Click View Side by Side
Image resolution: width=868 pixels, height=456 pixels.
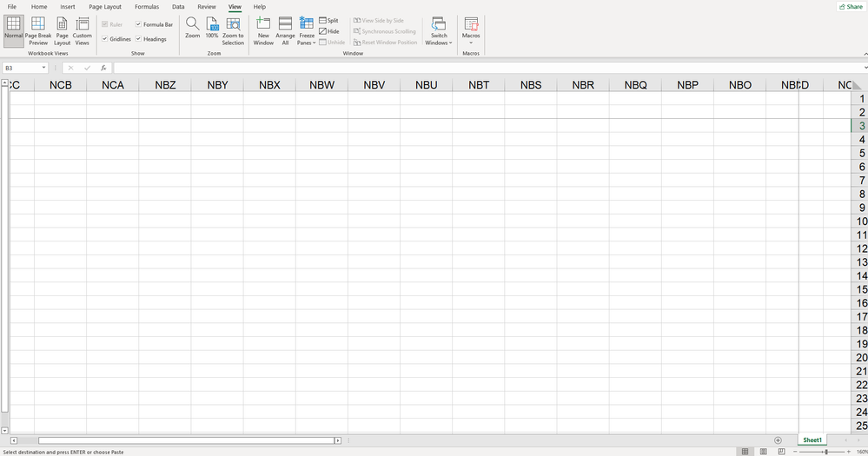coord(379,21)
